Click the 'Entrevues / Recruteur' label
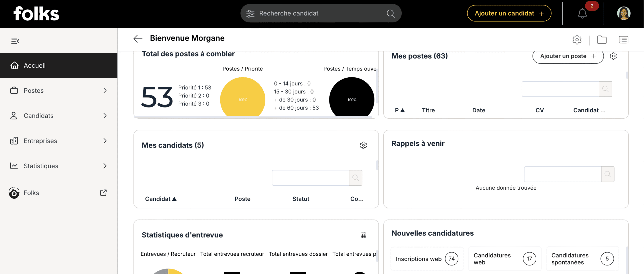 pyautogui.click(x=168, y=254)
